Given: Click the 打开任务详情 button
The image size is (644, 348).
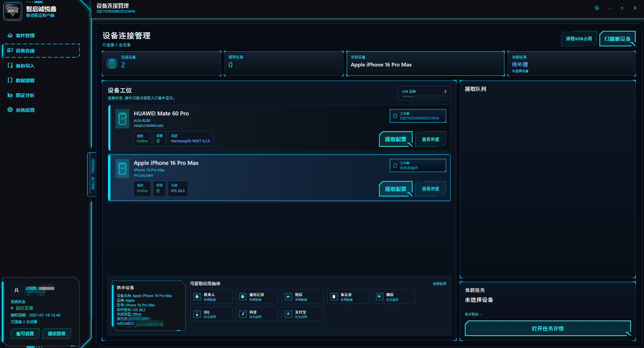Looking at the screenshot, I should [548, 329].
